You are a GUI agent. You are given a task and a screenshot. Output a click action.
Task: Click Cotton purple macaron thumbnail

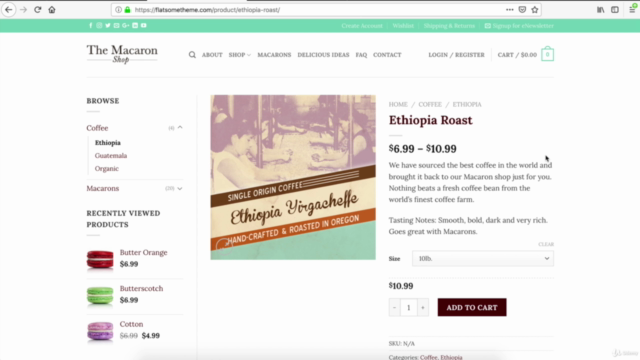(100, 331)
